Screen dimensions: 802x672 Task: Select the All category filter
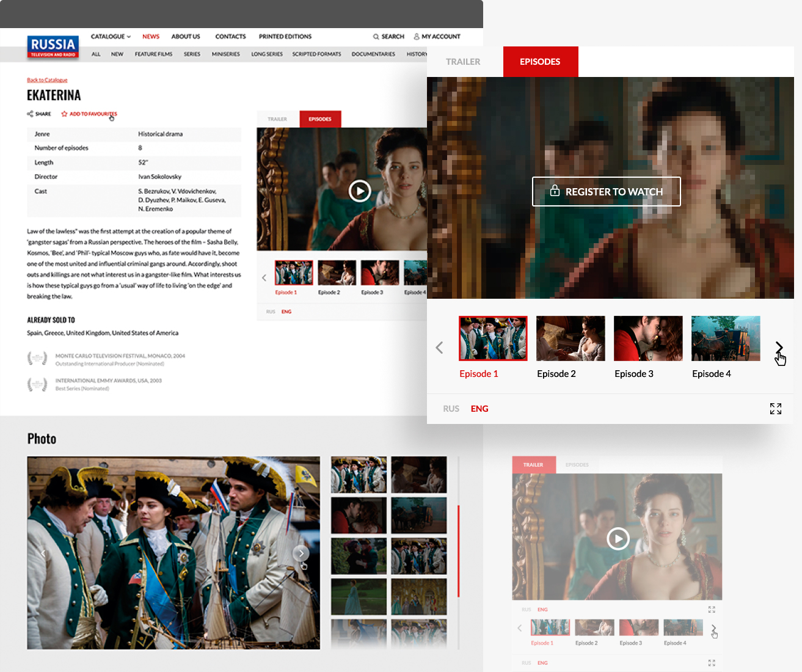click(x=96, y=54)
